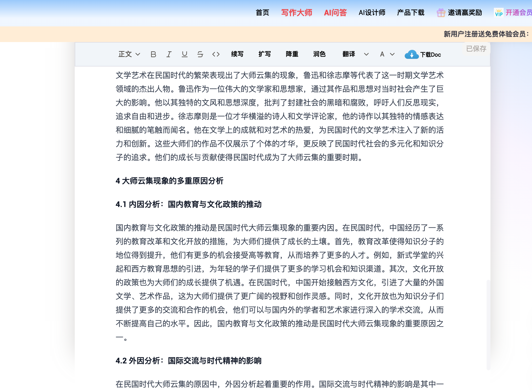Click heading 4.1 内因分析
Screen dimensions: 532x392
pos(189,204)
